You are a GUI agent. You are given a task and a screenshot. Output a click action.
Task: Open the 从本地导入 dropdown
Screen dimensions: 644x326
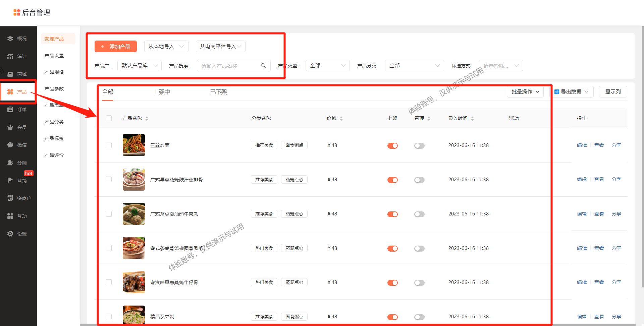(166, 47)
